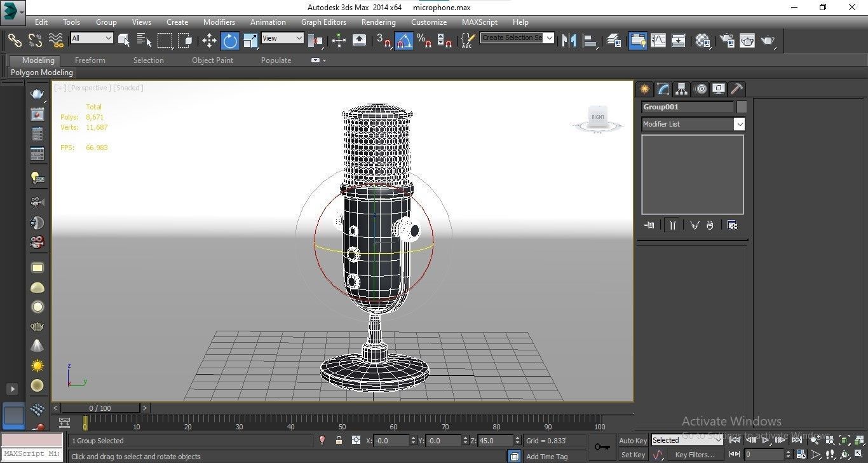
Task: Click the Unlink Selection icon
Action: (x=36, y=41)
